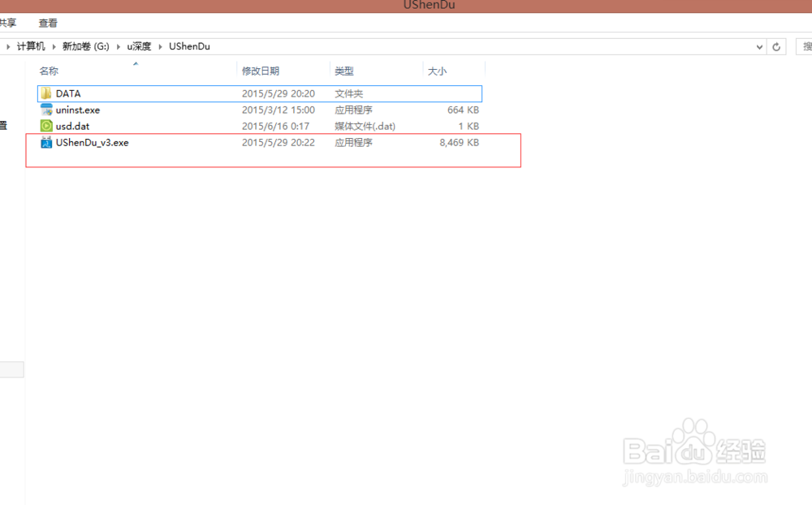Click the uninst.exe application icon
The height and width of the screenshot is (505, 812).
pyautogui.click(x=46, y=110)
